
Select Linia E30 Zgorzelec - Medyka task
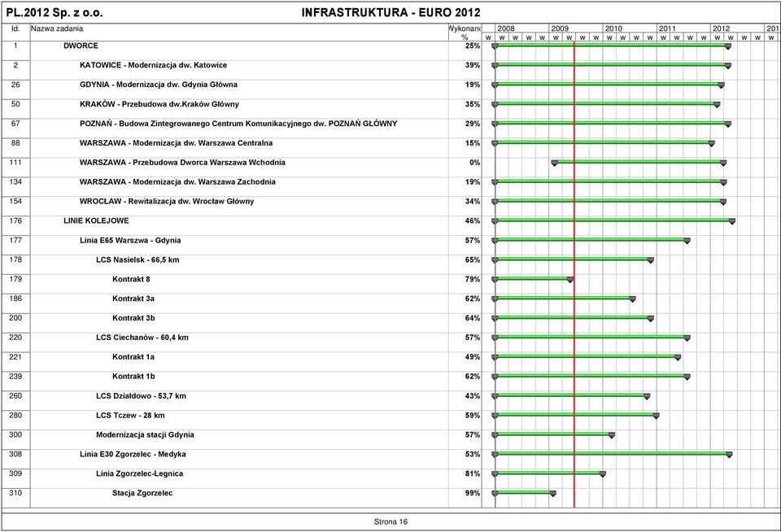pyautogui.click(x=133, y=454)
